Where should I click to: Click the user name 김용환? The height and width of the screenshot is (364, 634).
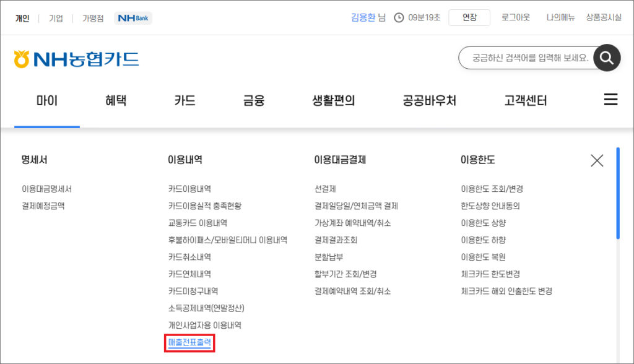click(x=363, y=17)
